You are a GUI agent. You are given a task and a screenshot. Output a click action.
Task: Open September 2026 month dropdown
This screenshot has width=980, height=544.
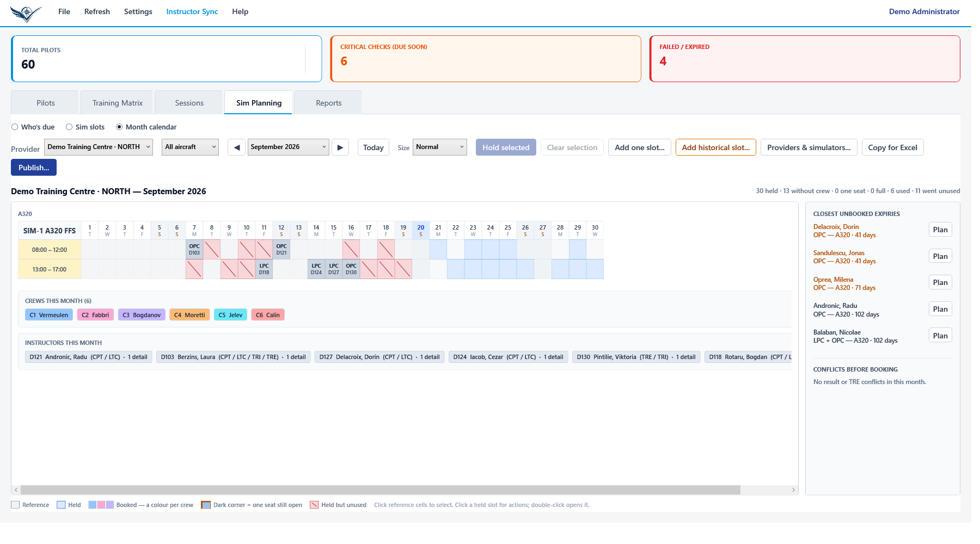pos(289,147)
